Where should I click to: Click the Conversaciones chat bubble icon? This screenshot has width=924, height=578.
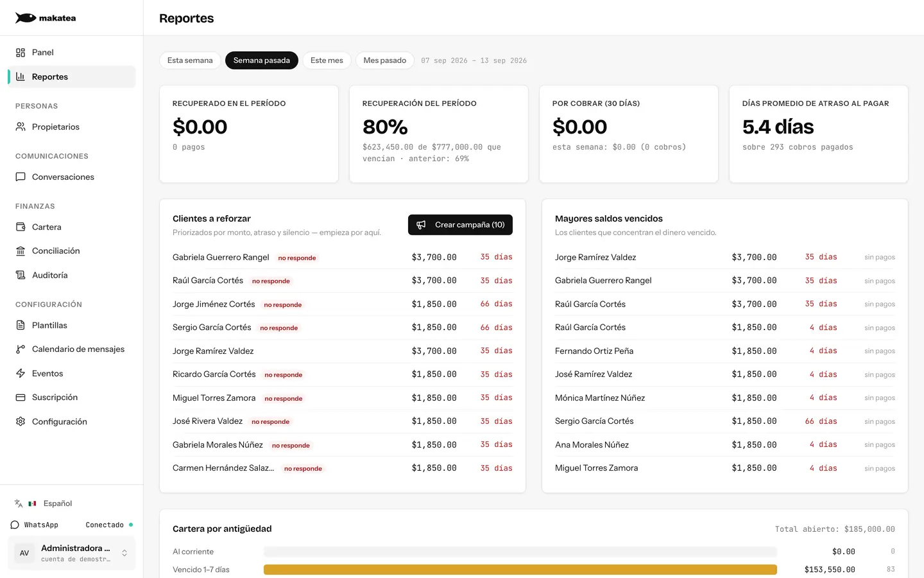[21, 177]
